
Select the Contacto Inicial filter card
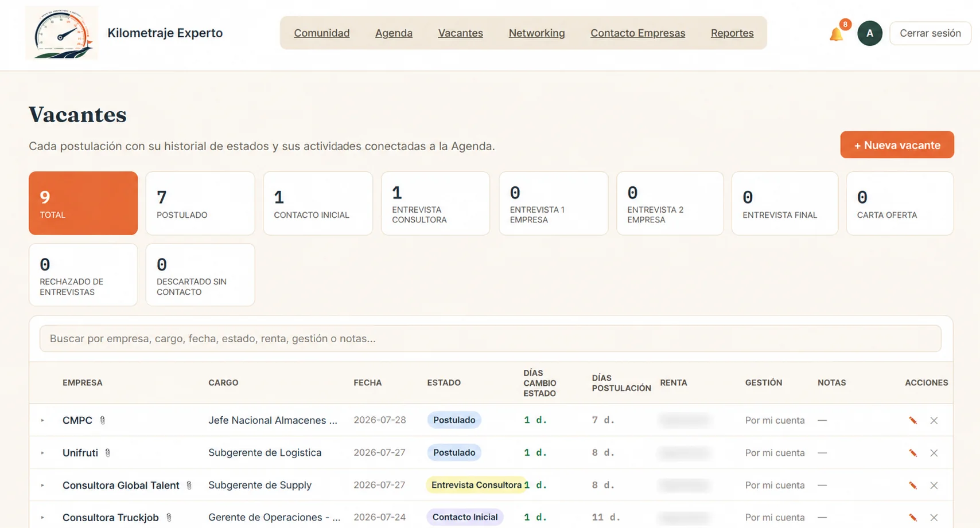[318, 203]
